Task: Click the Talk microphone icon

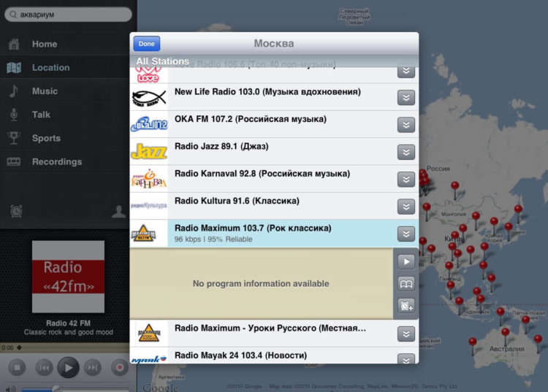Action: [x=14, y=115]
